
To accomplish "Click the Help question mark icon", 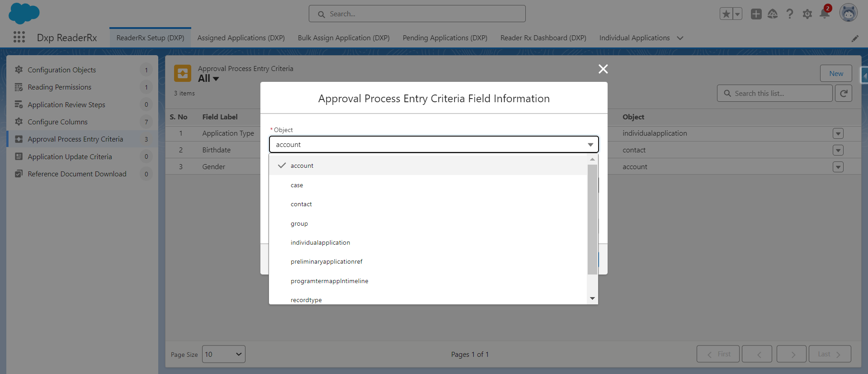I will (x=789, y=14).
